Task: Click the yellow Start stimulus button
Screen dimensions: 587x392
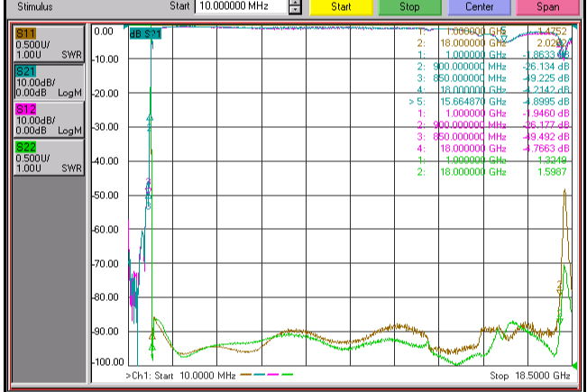Action: coord(341,7)
